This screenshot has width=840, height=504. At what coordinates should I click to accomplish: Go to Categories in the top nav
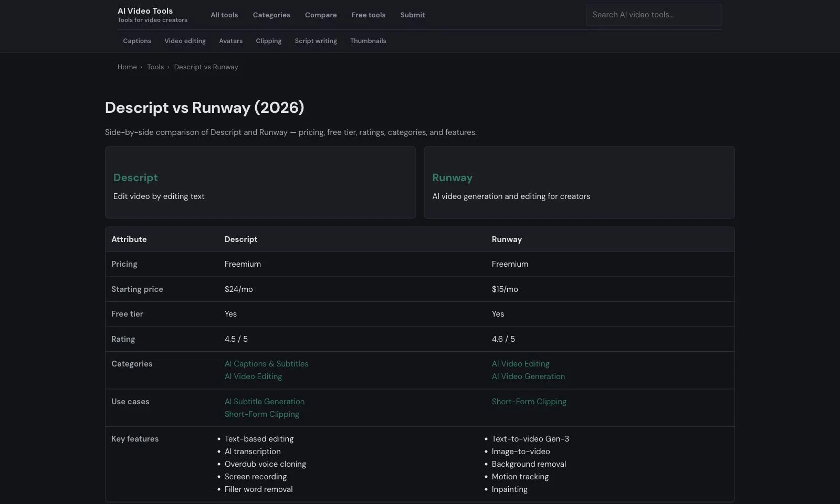(x=271, y=15)
